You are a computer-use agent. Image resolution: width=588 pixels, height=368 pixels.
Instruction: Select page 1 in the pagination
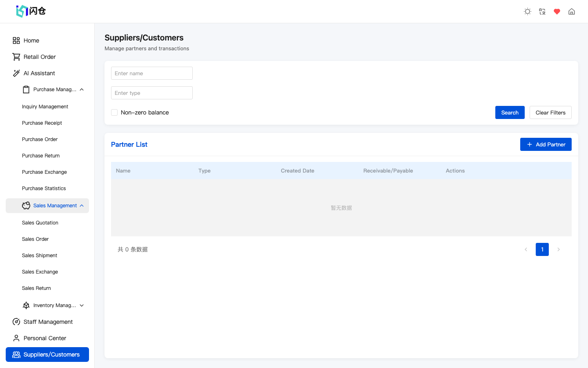click(542, 249)
